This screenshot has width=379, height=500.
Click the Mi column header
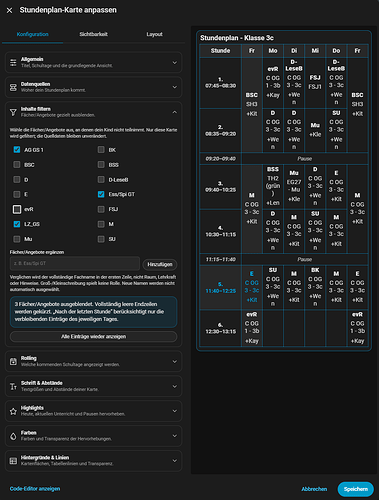click(315, 51)
